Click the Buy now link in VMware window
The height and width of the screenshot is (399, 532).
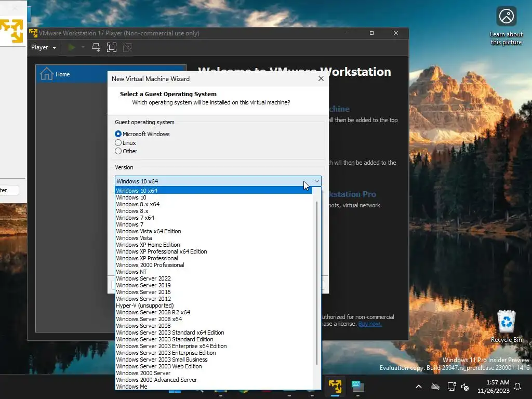pos(370,324)
